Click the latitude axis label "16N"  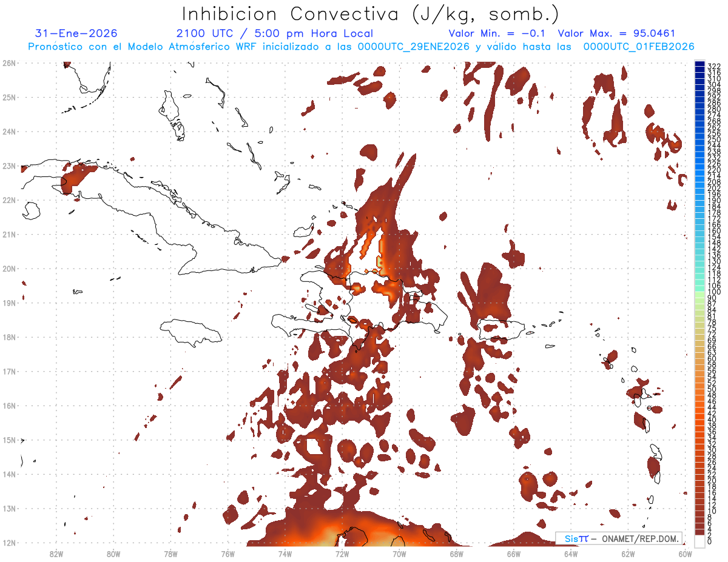[9, 405]
